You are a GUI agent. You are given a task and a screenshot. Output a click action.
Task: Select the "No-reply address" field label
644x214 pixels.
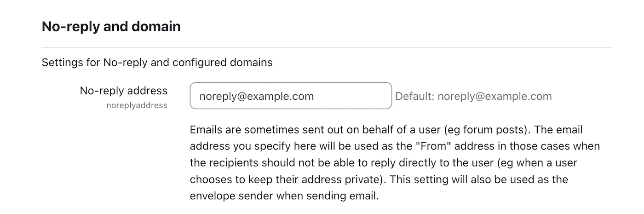pyautogui.click(x=123, y=90)
